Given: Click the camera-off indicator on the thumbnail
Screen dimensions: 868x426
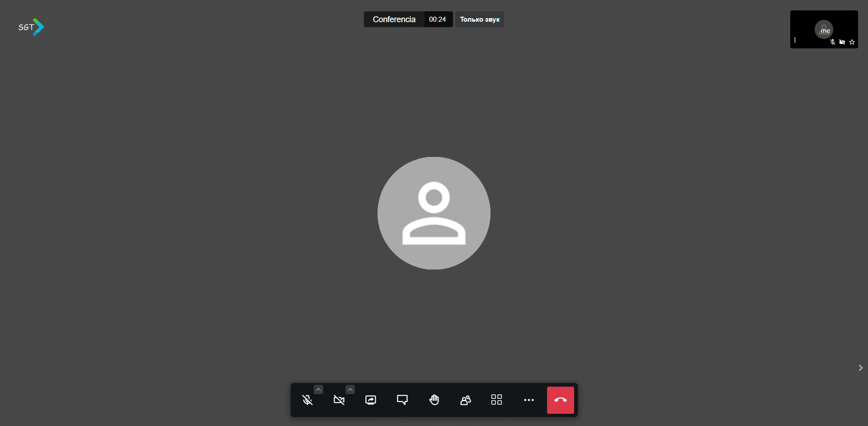Looking at the screenshot, I should pos(842,42).
